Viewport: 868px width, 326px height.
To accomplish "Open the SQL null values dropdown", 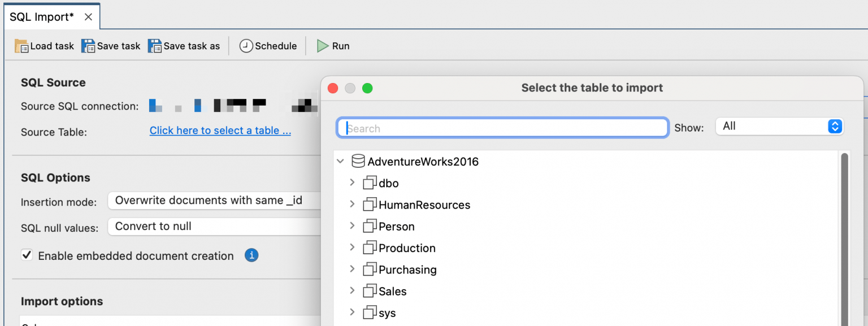I will [x=215, y=227].
